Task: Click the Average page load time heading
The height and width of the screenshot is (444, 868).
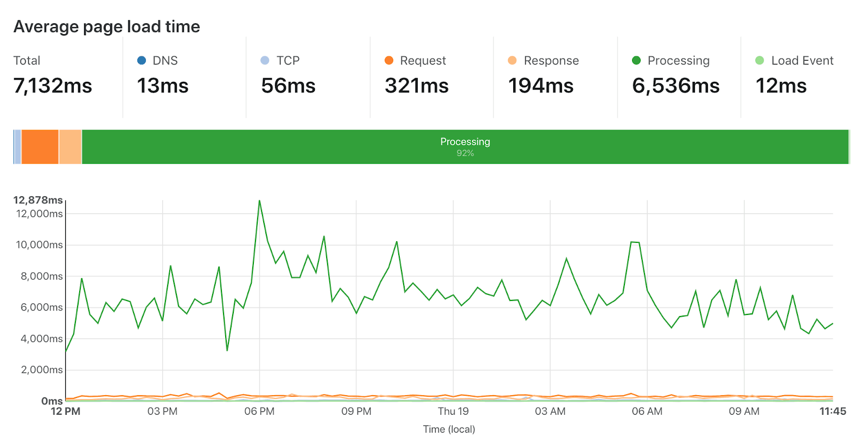Action: tap(107, 27)
